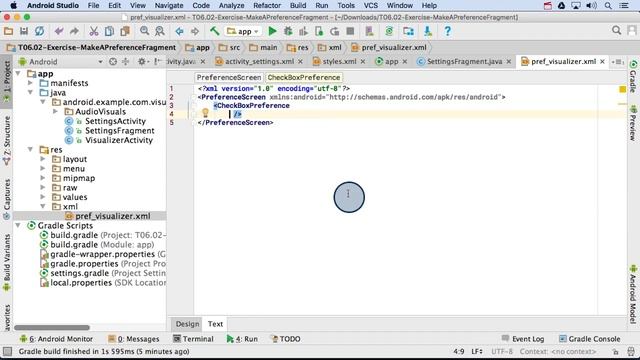Switch to the Design editor tab

click(x=187, y=324)
